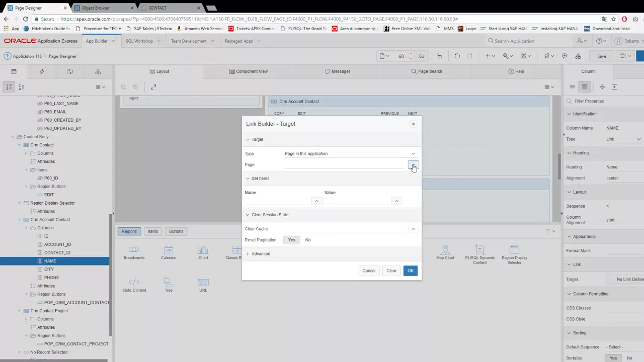
Task: Click the page lock icon in toolbar
Action: tap(439, 56)
